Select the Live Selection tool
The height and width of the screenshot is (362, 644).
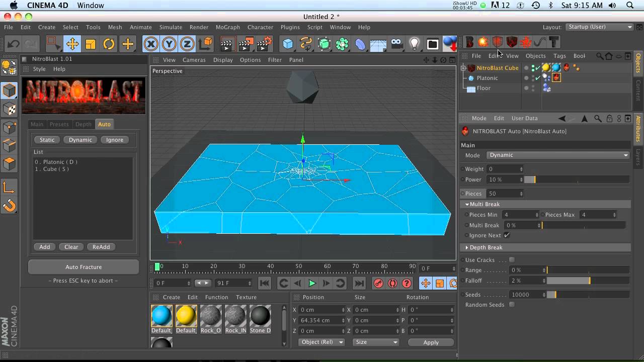[x=54, y=44]
